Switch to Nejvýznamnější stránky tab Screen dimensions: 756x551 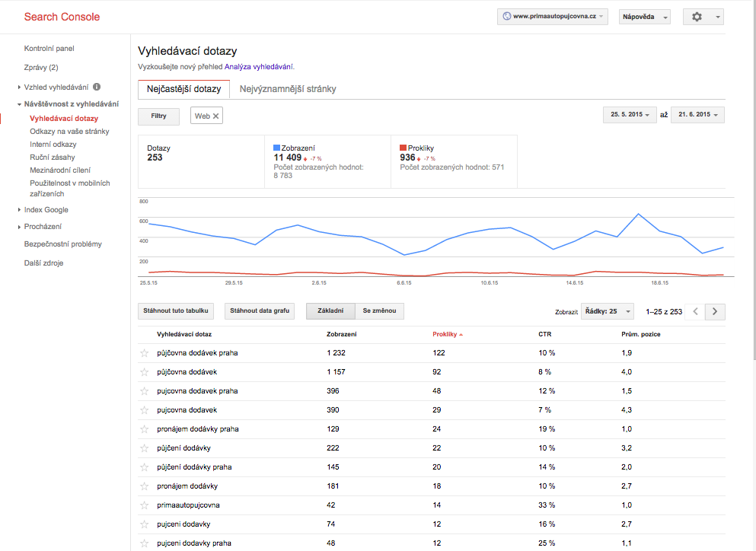287,89
